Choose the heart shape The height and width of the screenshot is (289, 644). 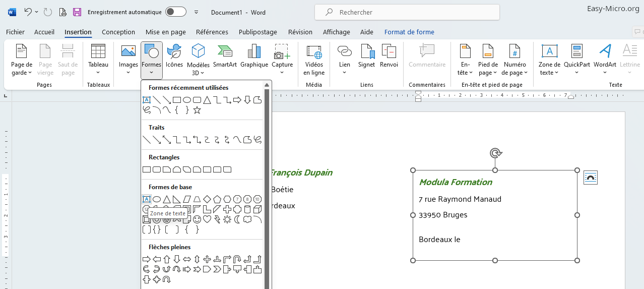click(207, 219)
